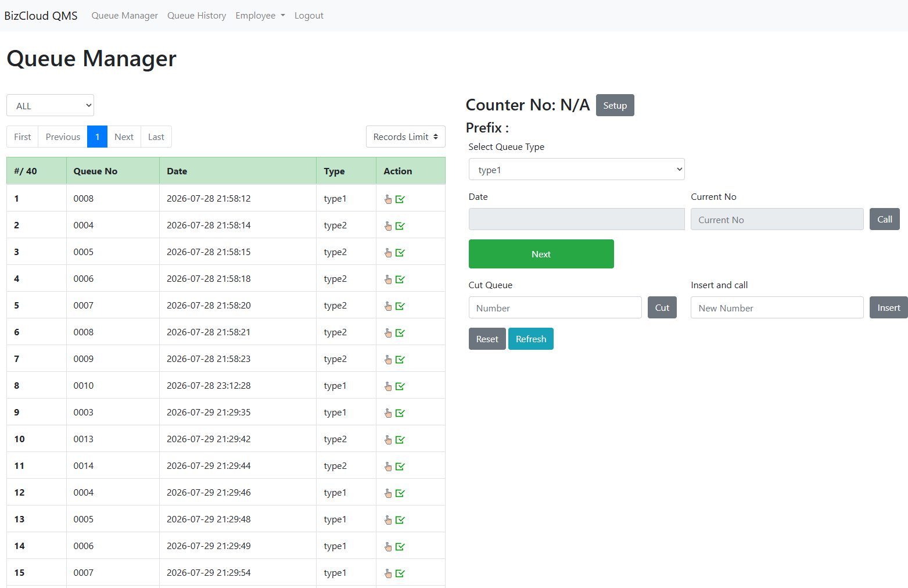Viewport: 908px width, 588px height.
Task: Open the ALL filter dropdown
Action: [50, 105]
